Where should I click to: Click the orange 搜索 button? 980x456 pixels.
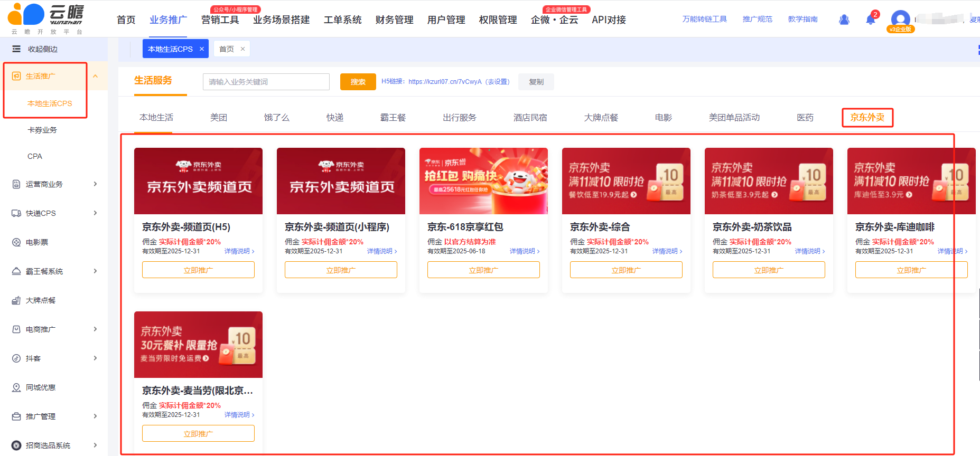click(358, 82)
